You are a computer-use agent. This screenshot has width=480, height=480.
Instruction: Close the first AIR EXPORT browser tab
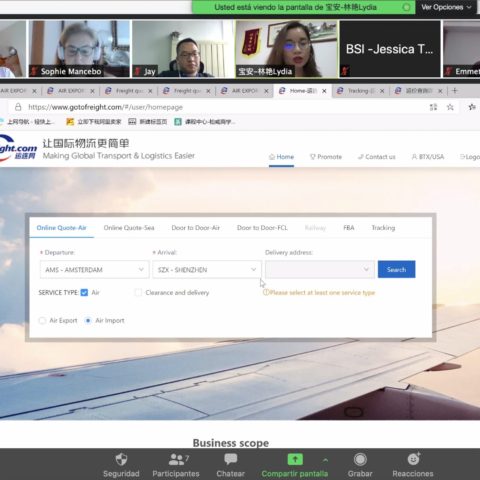pyautogui.click(x=34, y=91)
